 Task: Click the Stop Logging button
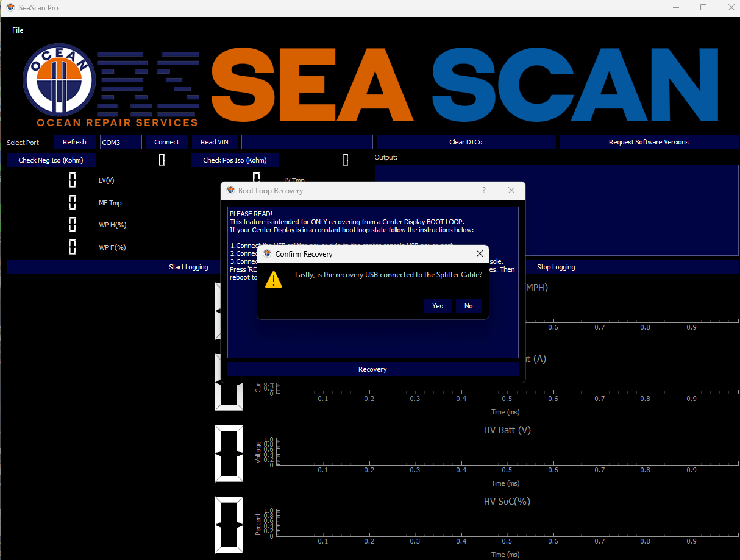pos(555,267)
